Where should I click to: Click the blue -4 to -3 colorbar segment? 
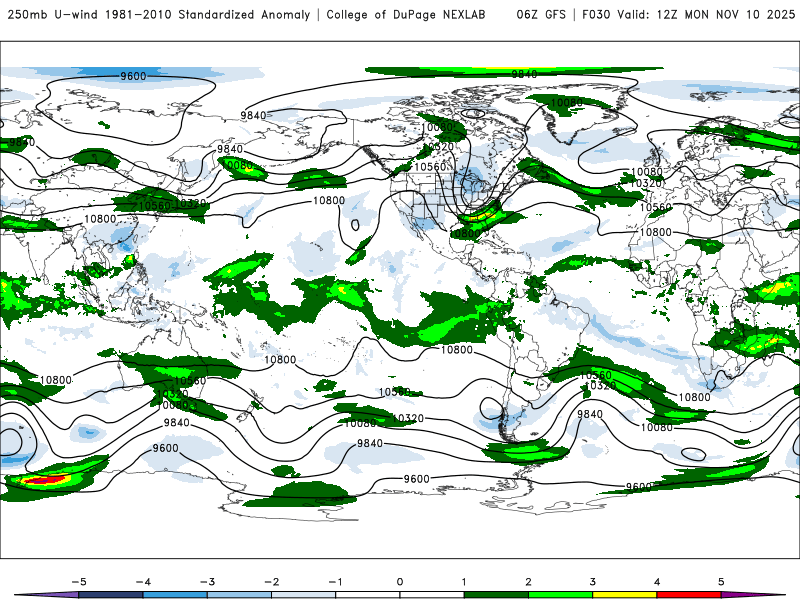175,595
